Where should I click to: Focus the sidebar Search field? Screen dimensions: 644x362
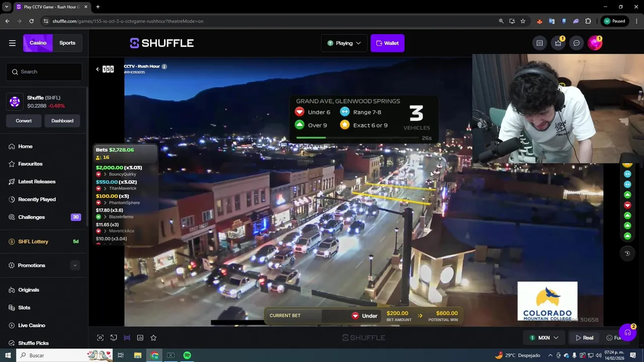point(44,72)
